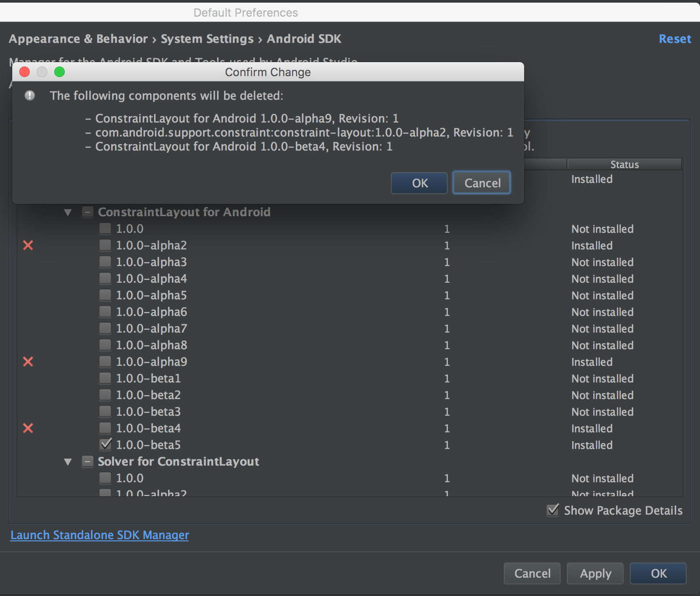
Task: Check the 1.0.0-alpha8 package checkbox
Action: [105, 345]
